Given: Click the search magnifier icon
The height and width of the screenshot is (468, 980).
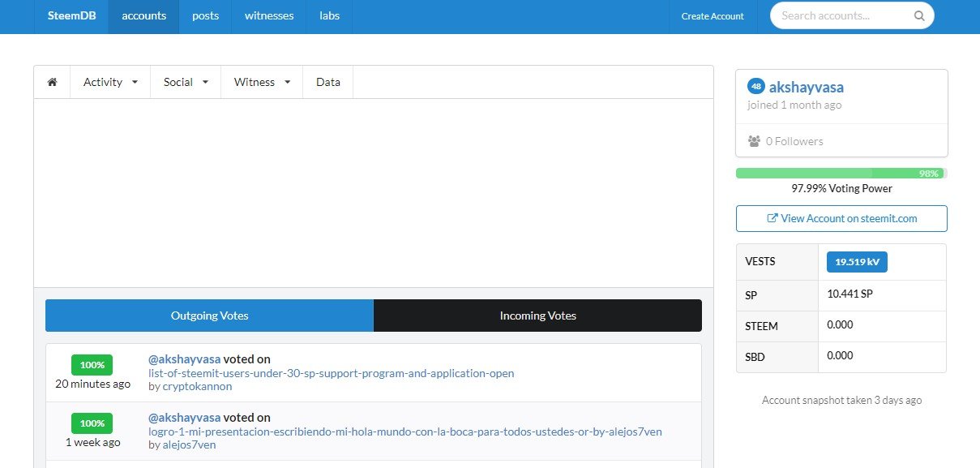Looking at the screenshot, I should [x=918, y=15].
